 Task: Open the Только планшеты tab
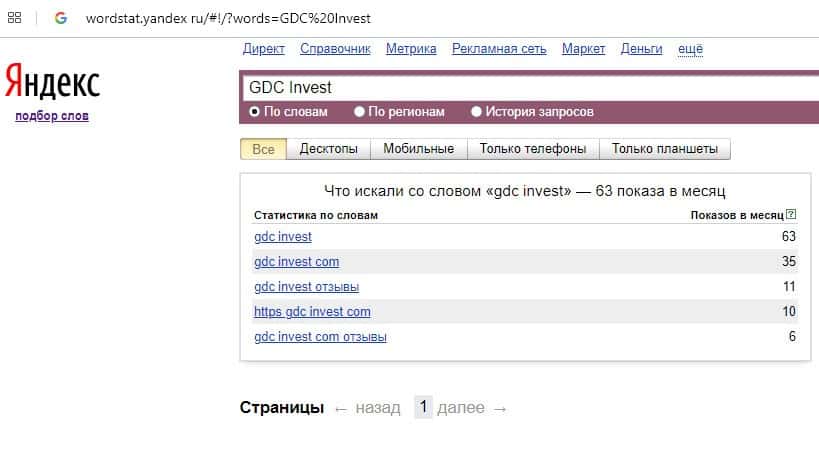tap(665, 149)
